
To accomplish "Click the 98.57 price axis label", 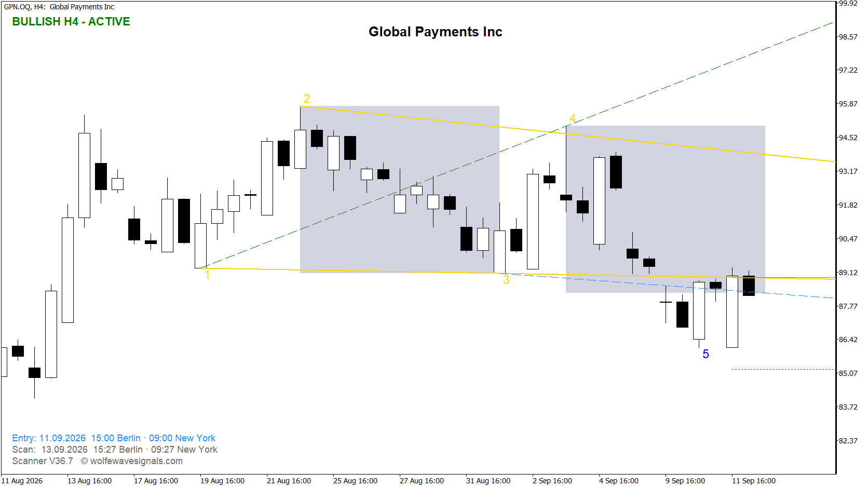I will click(848, 37).
